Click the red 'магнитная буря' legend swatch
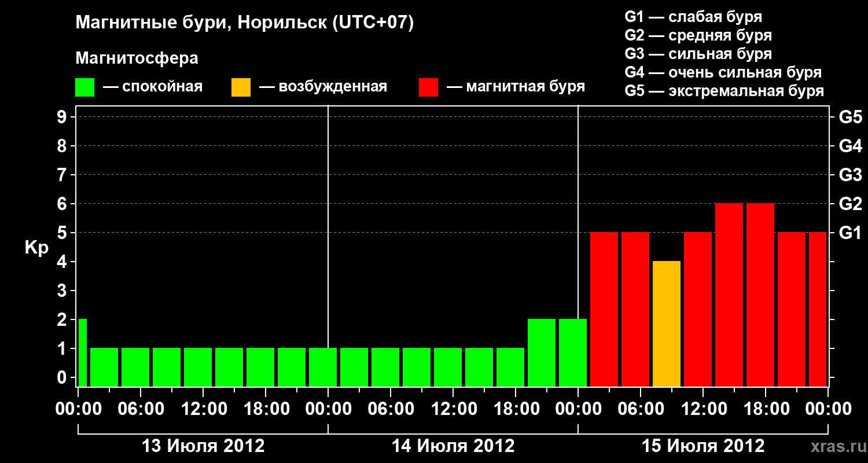This screenshot has width=868, height=463. [x=429, y=87]
